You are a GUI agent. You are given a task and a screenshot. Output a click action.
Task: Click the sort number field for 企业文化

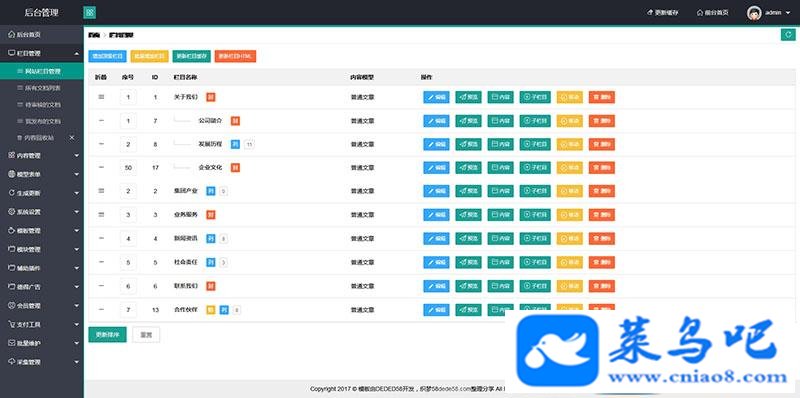click(x=128, y=167)
